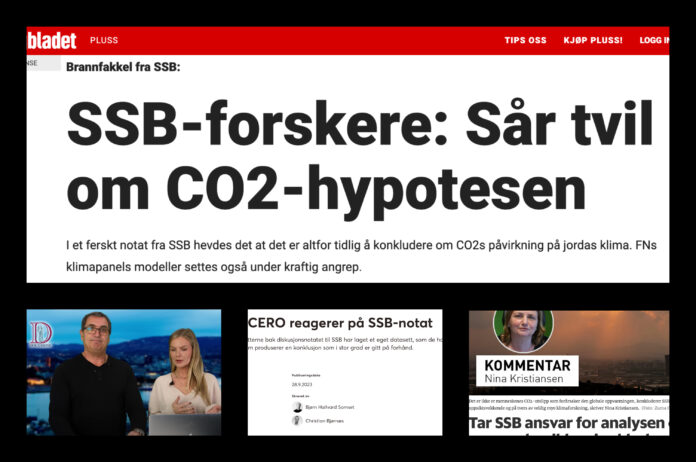Click the author Bjørn Halvard Samset's name
The image size is (696, 462).
[x=330, y=407]
